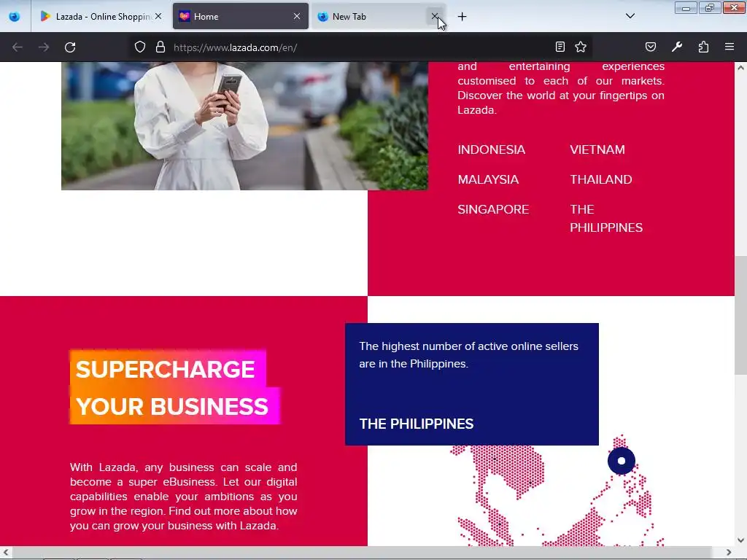Screen dimensions: 747x560
Task: Save page to Pocket
Action: click(x=650, y=47)
